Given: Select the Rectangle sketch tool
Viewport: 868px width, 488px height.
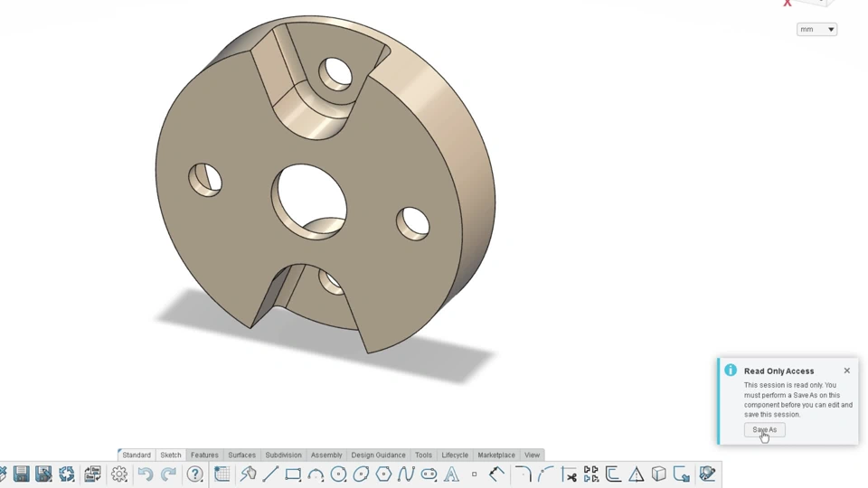Looking at the screenshot, I should pyautogui.click(x=293, y=474).
